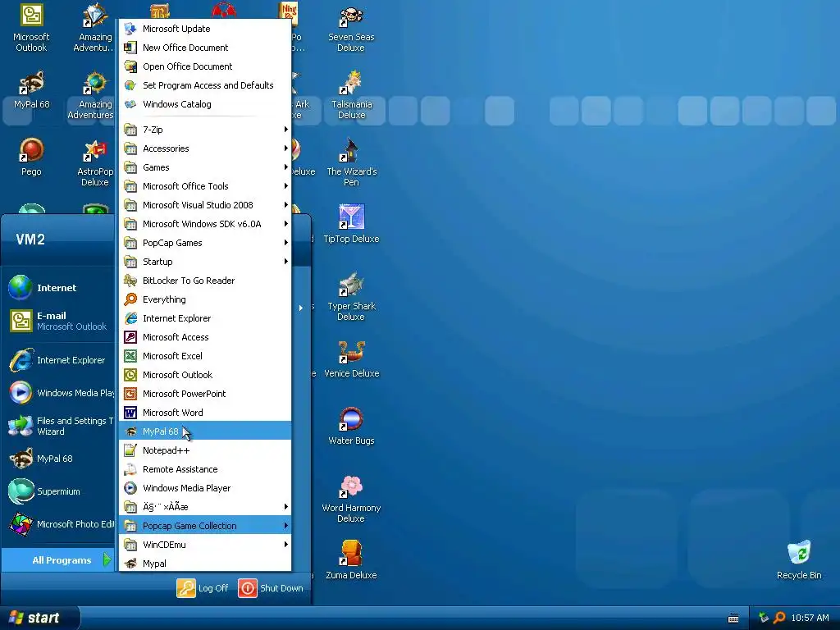Expand the 7-Zip program folder

pos(205,130)
